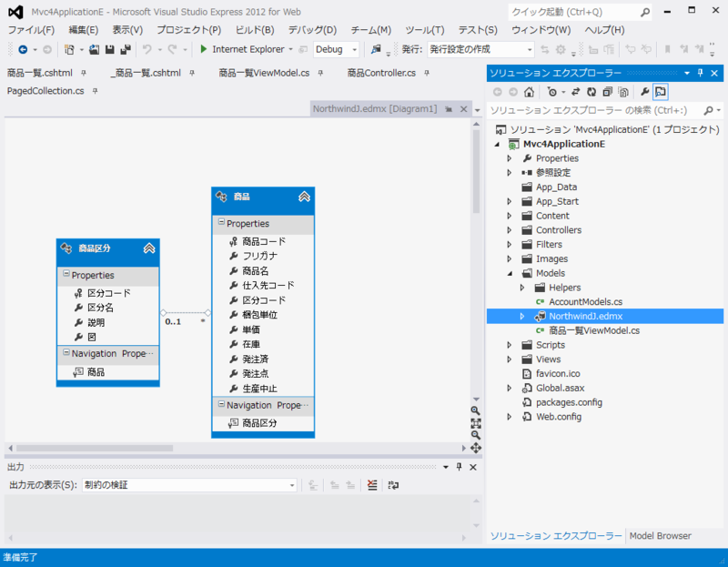Click the Refresh icon in Solution Explorer
728x567 pixels.
point(591,92)
